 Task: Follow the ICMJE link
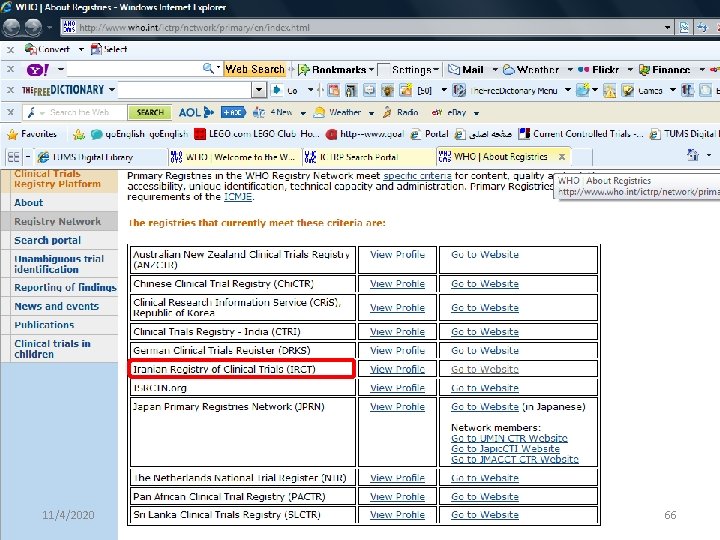(x=238, y=197)
